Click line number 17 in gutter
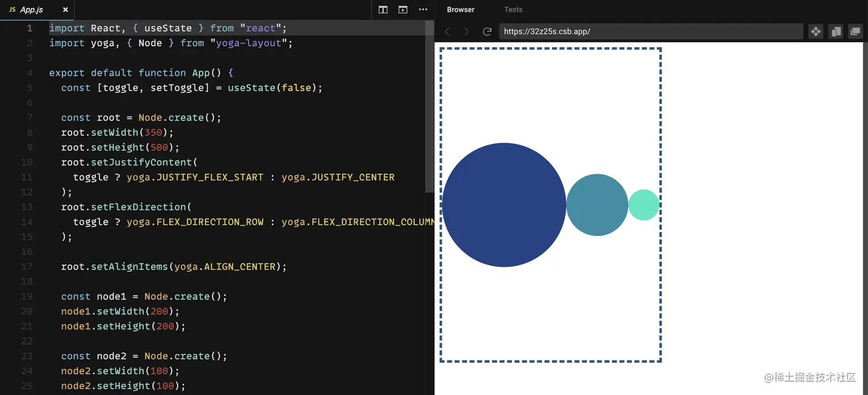 (27, 266)
